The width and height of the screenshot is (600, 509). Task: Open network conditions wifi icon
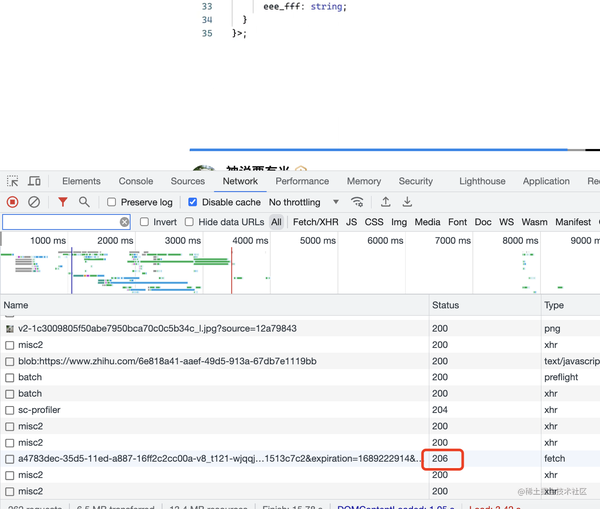(357, 202)
